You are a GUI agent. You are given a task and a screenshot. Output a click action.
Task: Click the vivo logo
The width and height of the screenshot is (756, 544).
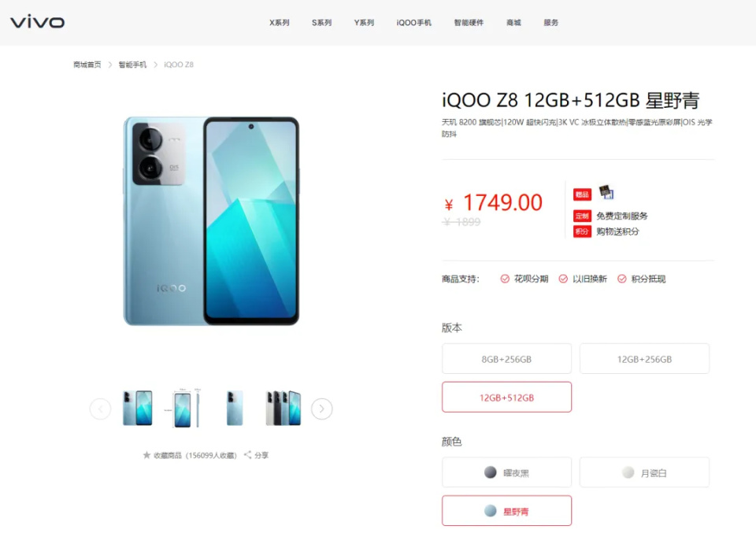pos(38,22)
